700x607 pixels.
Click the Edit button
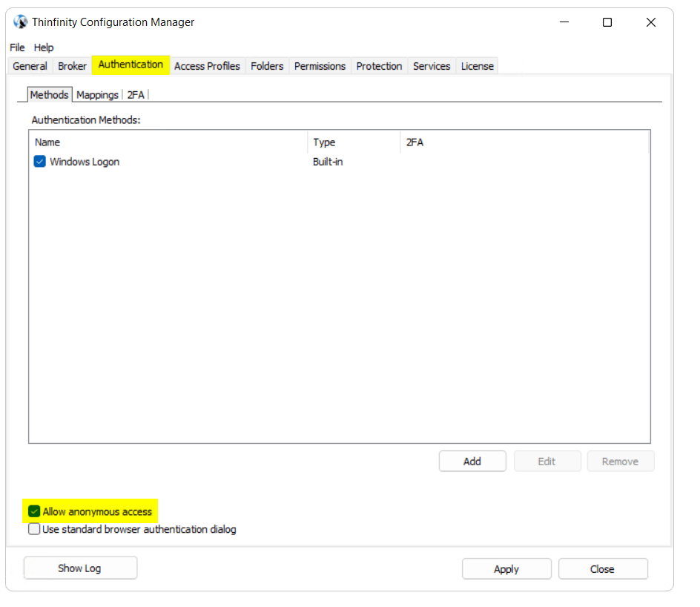547,461
